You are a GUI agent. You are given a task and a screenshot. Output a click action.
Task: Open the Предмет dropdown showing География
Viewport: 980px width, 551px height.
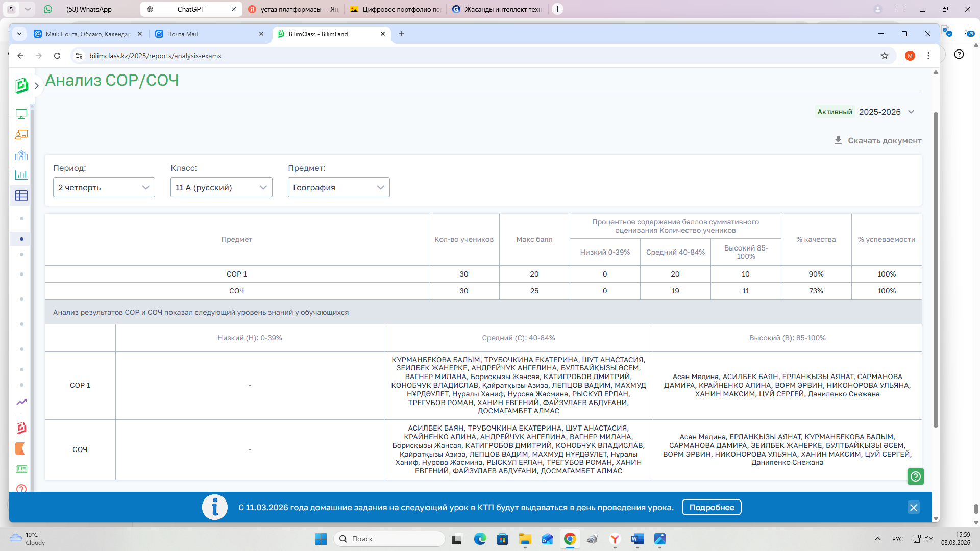[x=338, y=187]
